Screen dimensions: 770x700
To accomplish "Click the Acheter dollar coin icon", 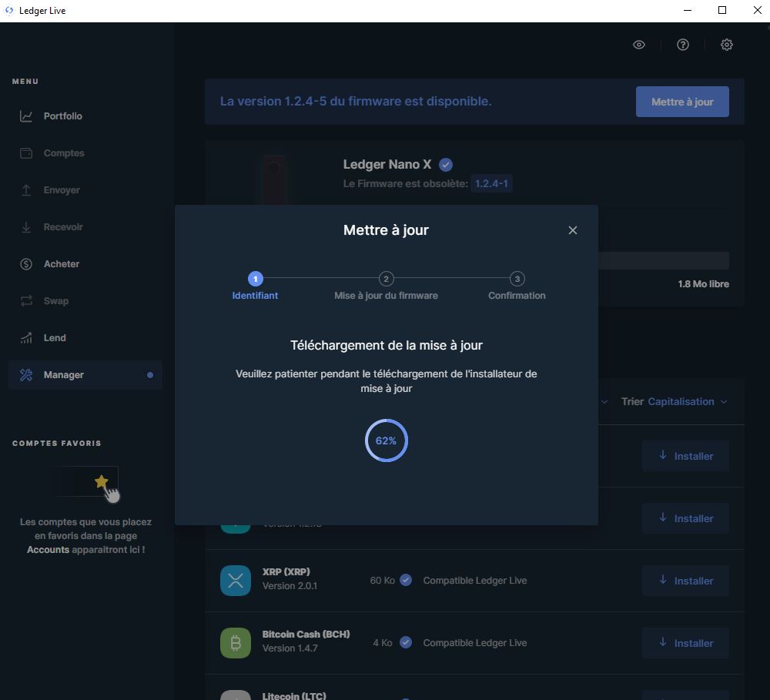I will (x=26, y=264).
